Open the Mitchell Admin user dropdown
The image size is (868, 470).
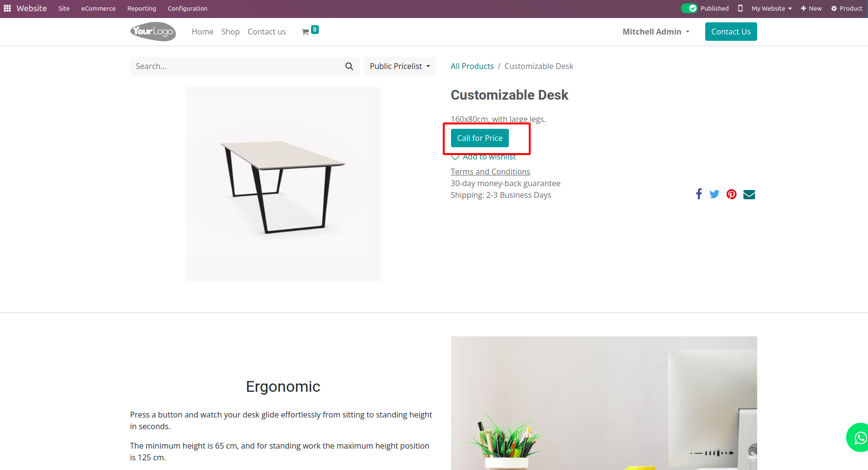pyautogui.click(x=656, y=32)
